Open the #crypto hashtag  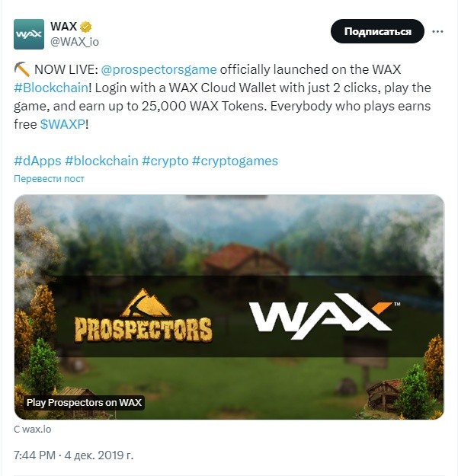click(x=165, y=161)
